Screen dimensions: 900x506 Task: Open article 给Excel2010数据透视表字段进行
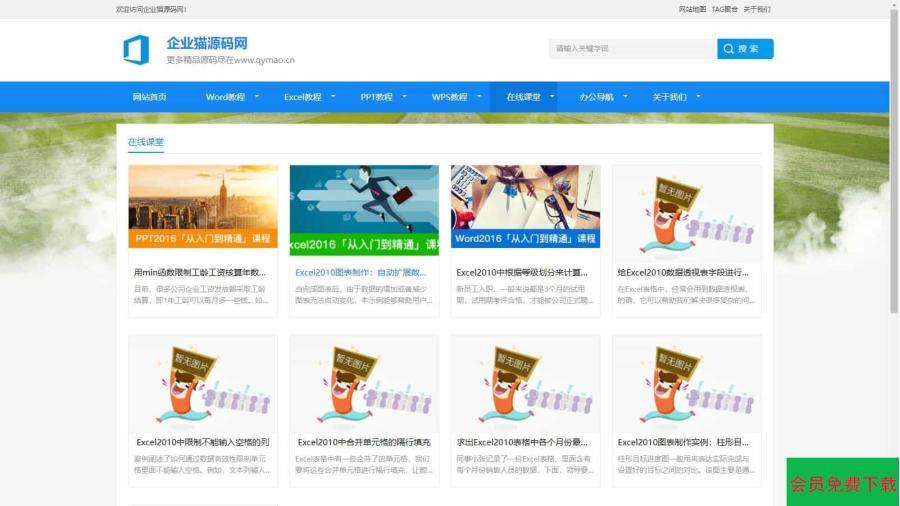point(683,273)
